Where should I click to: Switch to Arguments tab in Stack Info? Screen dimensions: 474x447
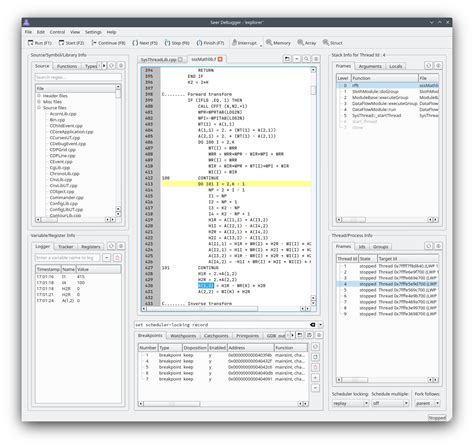tap(370, 66)
